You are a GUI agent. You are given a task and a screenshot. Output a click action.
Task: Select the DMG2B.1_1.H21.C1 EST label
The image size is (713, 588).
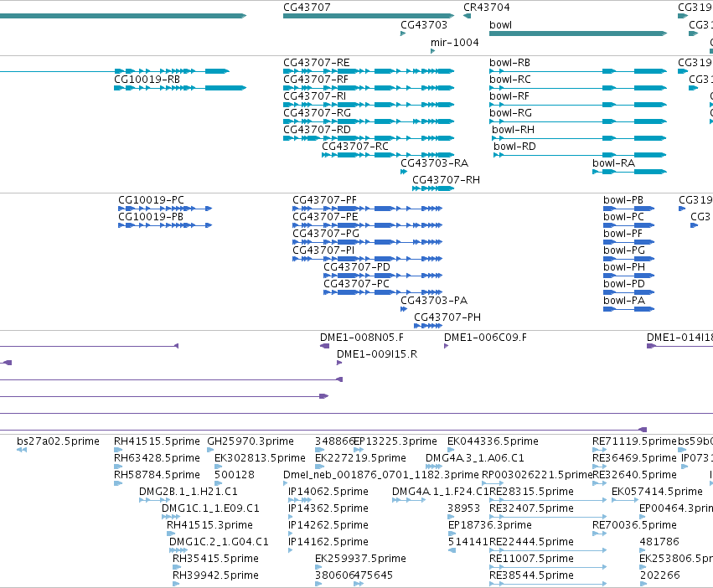tap(189, 492)
